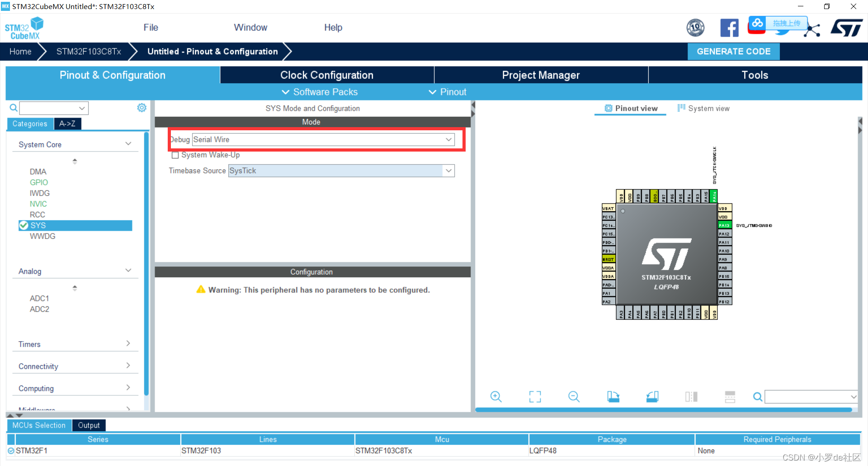The height and width of the screenshot is (466, 868).
Task: Click the VBAT pin on the chip
Action: pos(609,208)
